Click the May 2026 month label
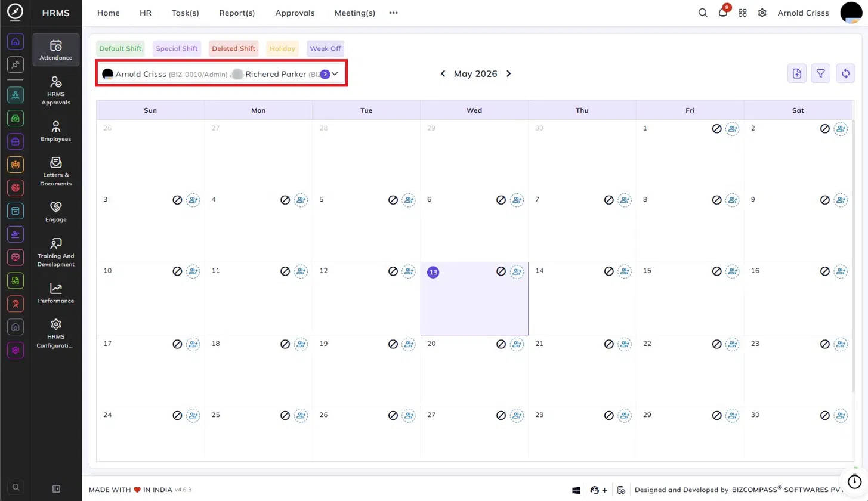 pos(475,74)
